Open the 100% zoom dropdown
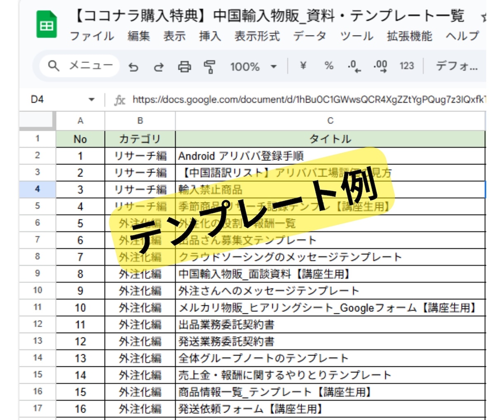The height and width of the screenshot is (420, 504). (x=253, y=67)
